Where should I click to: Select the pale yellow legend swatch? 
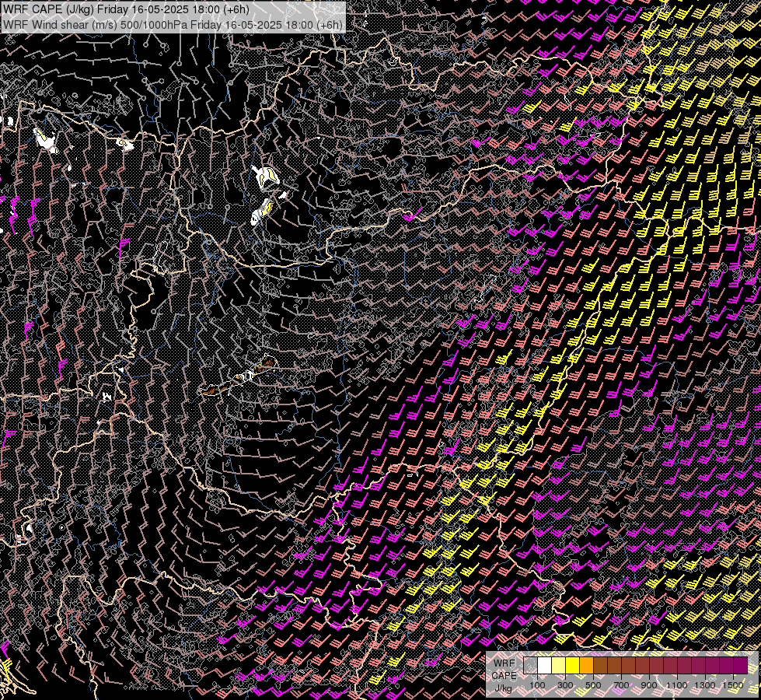point(559,665)
